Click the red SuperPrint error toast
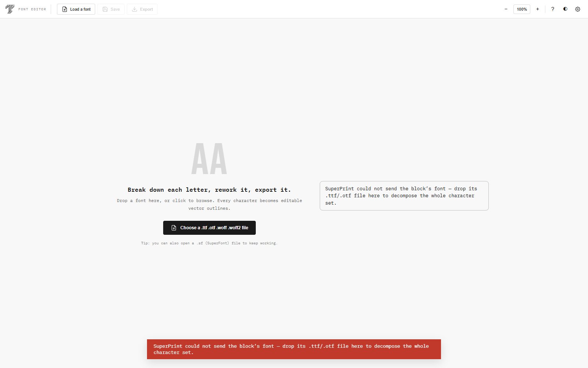The image size is (588, 368). (294, 349)
